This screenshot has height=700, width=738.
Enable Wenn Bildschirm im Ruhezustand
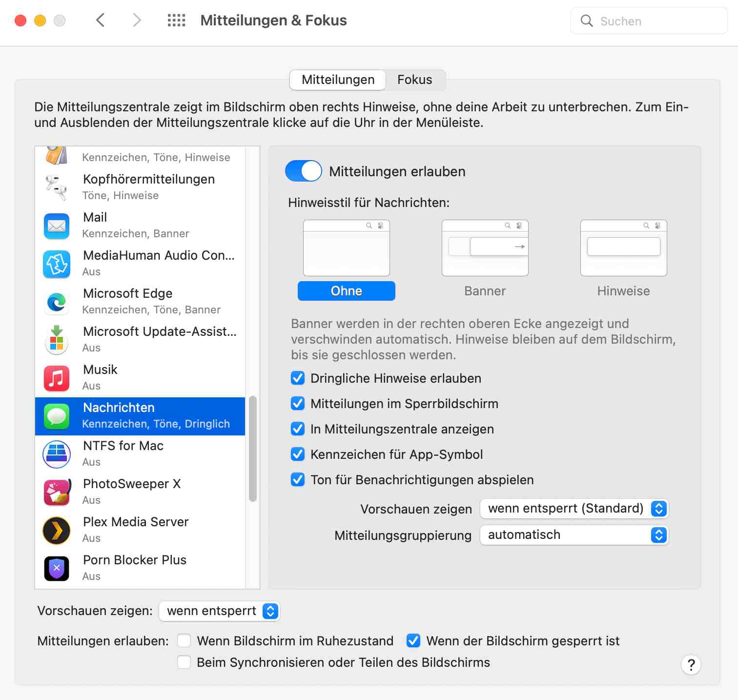(x=184, y=640)
